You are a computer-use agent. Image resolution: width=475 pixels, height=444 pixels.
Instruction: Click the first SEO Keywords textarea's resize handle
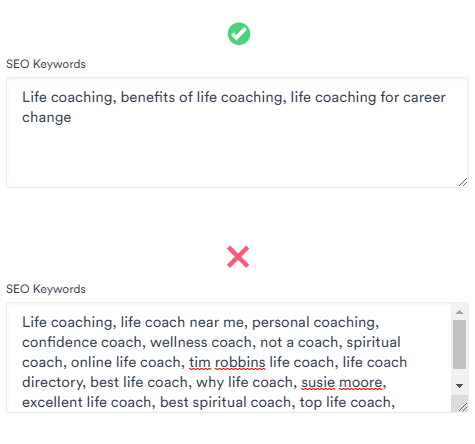pyautogui.click(x=463, y=182)
